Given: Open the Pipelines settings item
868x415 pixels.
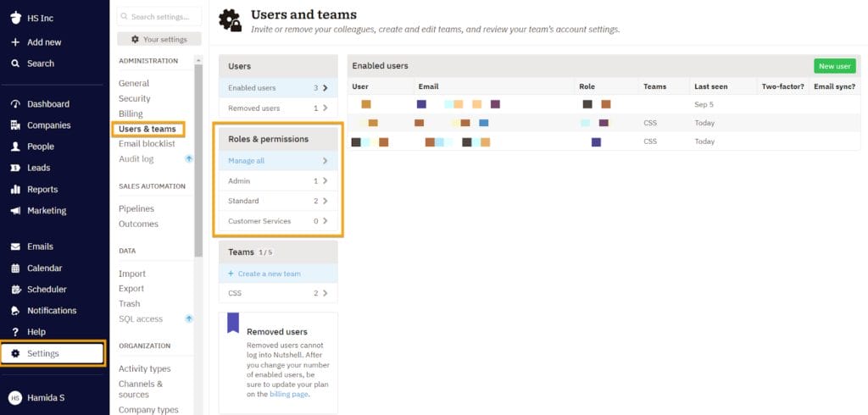Looking at the screenshot, I should point(136,208).
